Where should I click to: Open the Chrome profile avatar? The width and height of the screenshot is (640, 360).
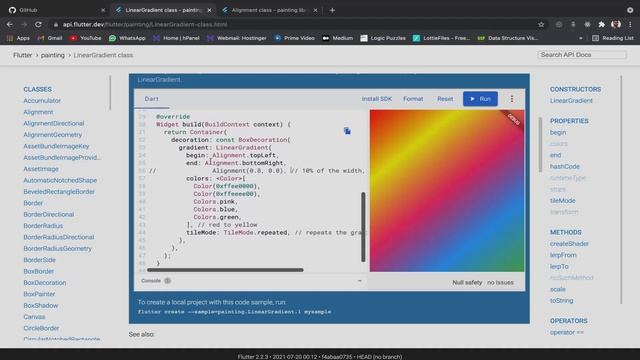[x=616, y=24]
